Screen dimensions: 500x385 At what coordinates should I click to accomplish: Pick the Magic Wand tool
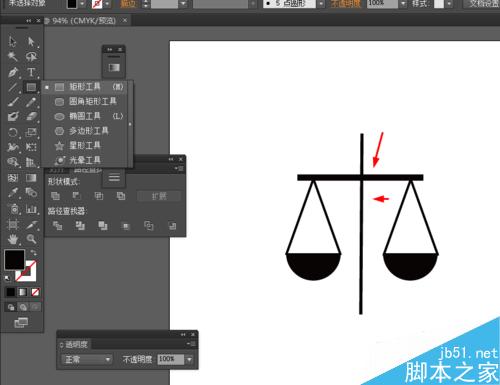pos(13,56)
